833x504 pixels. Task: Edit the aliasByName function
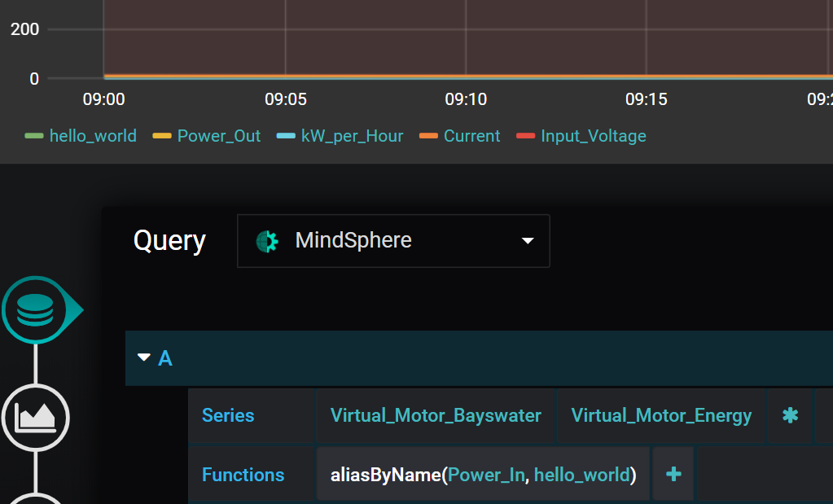click(x=386, y=475)
